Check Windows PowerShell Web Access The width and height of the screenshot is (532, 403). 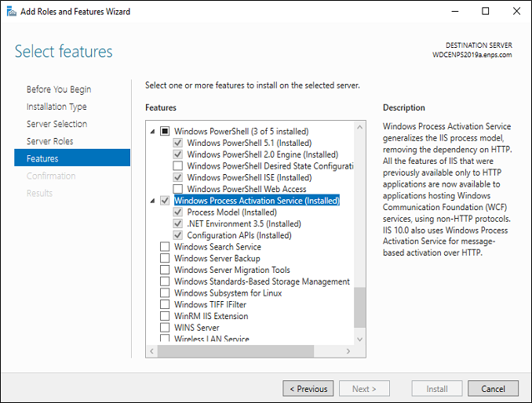point(178,189)
